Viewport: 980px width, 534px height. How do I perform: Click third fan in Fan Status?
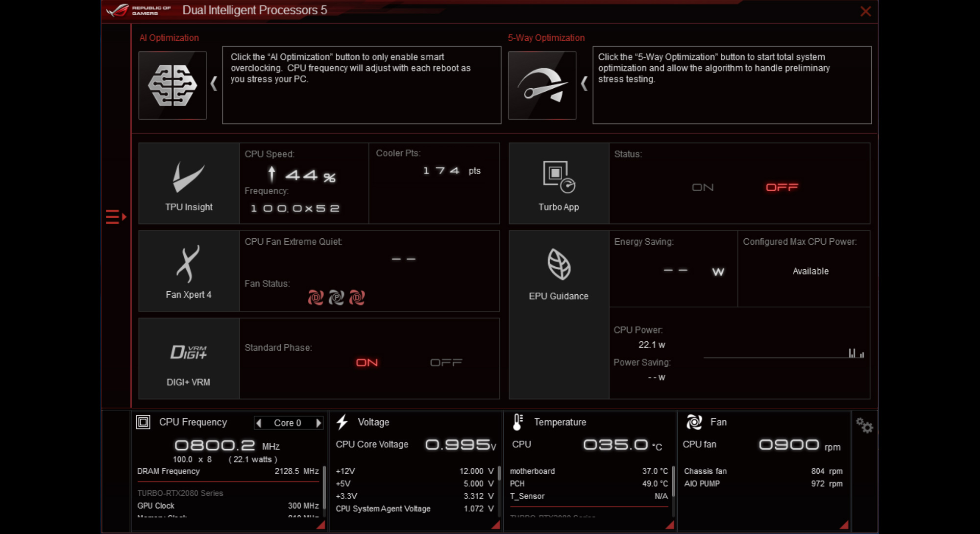click(x=357, y=297)
